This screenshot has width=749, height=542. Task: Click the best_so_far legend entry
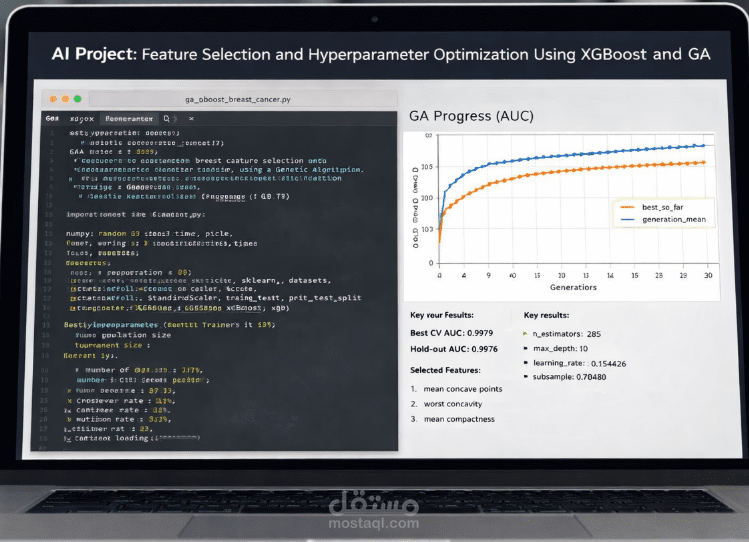652,207
